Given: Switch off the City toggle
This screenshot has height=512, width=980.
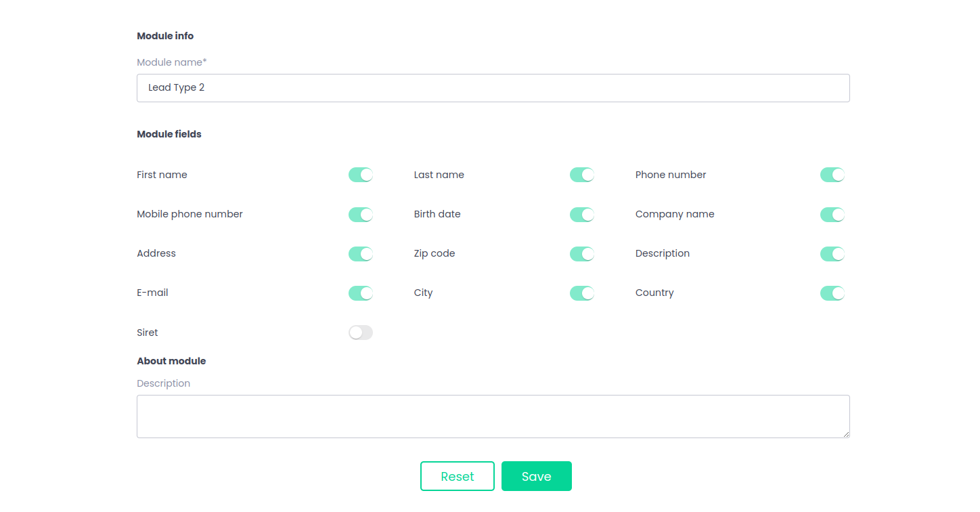Looking at the screenshot, I should (582, 293).
